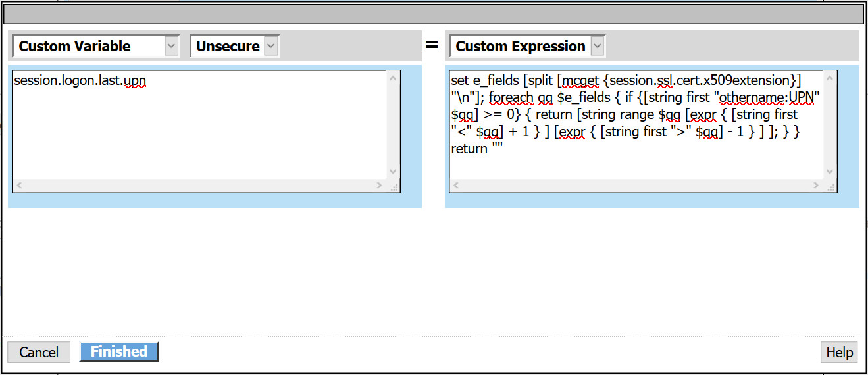Click into the session.logon.last.upn text field
The height and width of the screenshot is (375, 868).
pyautogui.click(x=200, y=124)
